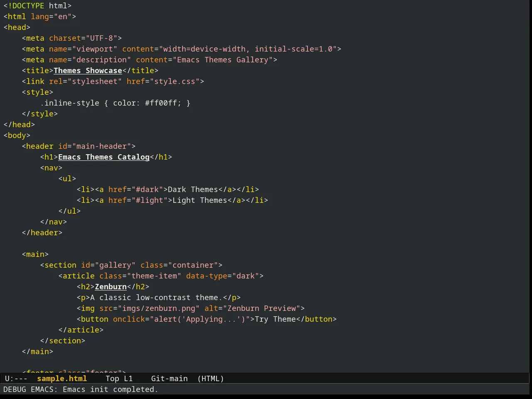532x399 pixels.
Task: Click the meta viewport line
Action: (182, 49)
